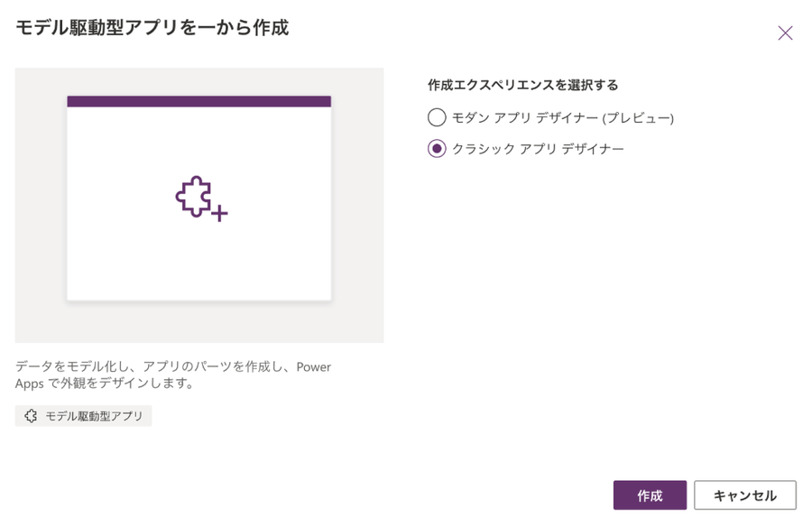The width and height of the screenshot is (812, 518).
Task: Select クラシック アプリ デザイナー radio button
Action: click(x=437, y=149)
